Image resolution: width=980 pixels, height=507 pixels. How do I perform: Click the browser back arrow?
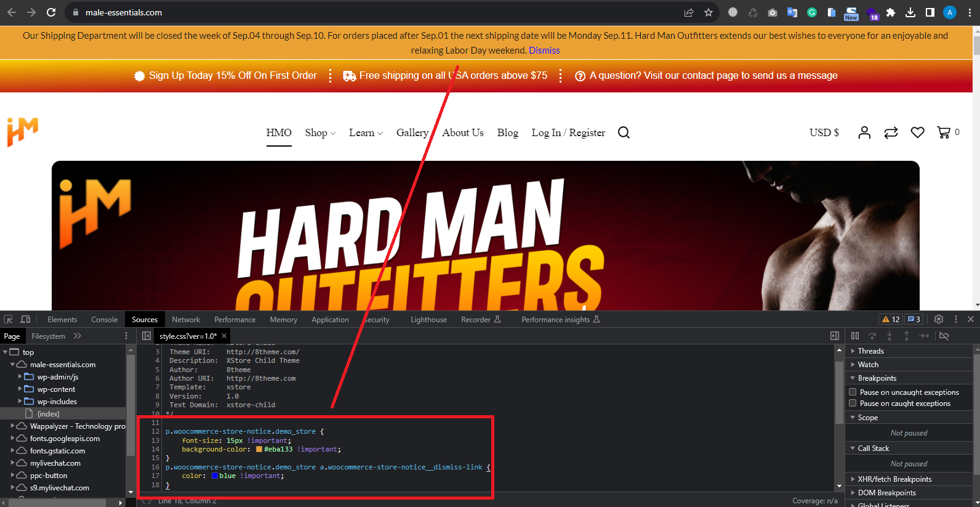pyautogui.click(x=12, y=12)
